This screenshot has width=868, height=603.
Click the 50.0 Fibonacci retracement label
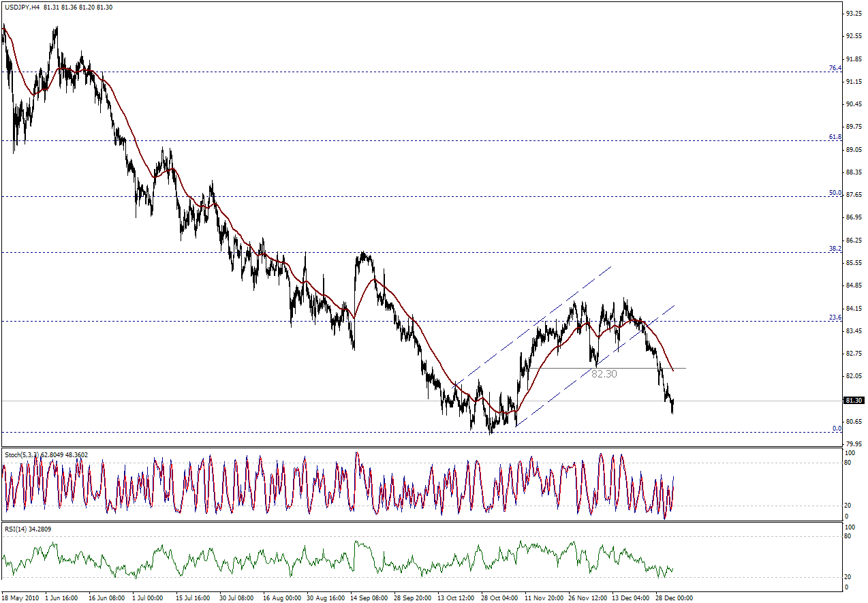[x=835, y=193]
